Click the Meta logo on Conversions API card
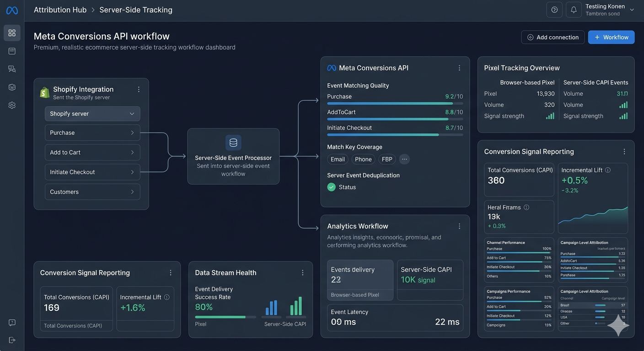This screenshot has width=644, height=351. [x=332, y=68]
